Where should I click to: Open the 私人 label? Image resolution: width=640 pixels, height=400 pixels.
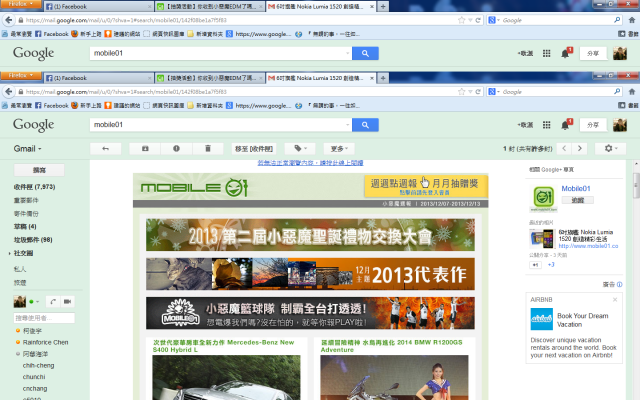[20, 269]
